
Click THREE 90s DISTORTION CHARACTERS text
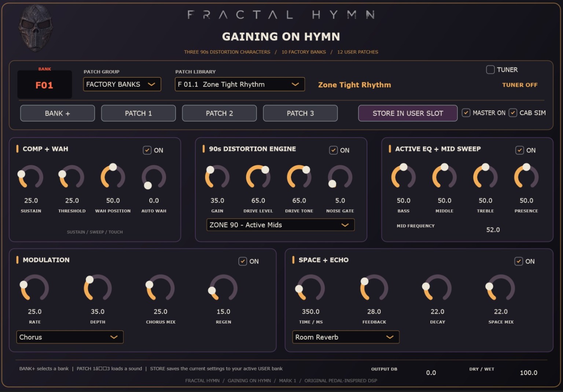tap(227, 52)
